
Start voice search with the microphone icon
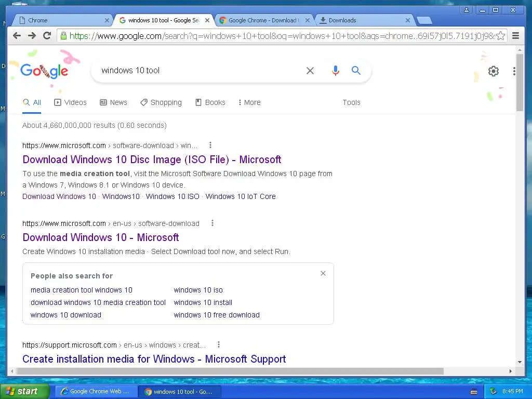point(335,71)
